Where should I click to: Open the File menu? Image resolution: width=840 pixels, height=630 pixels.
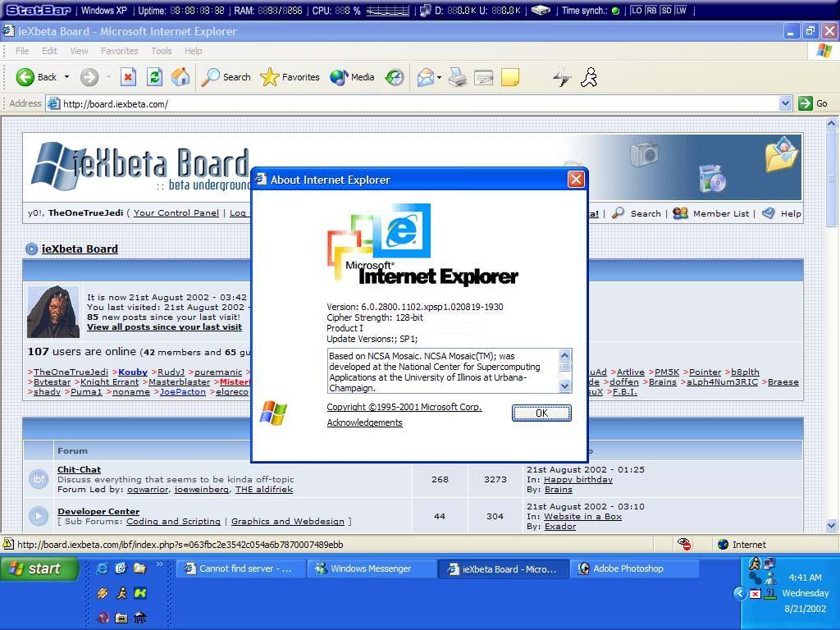(x=22, y=51)
